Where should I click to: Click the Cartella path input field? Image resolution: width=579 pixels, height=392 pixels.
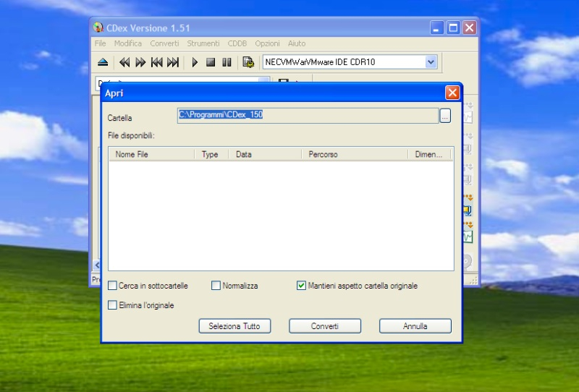pos(308,115)
